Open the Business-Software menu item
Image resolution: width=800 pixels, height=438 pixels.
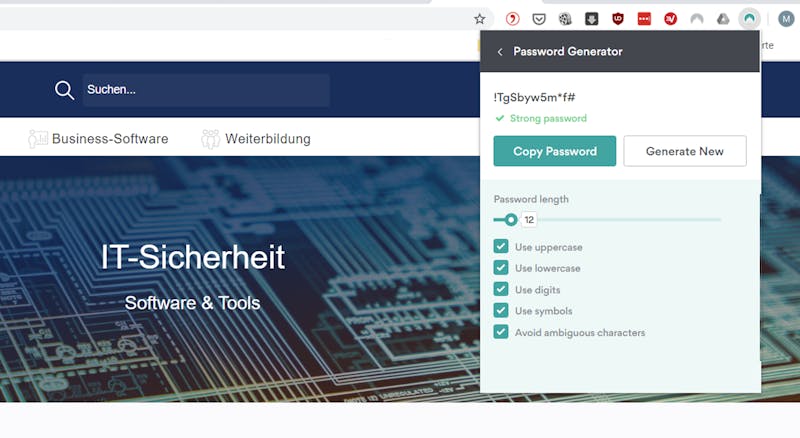(x=98, y=139)
